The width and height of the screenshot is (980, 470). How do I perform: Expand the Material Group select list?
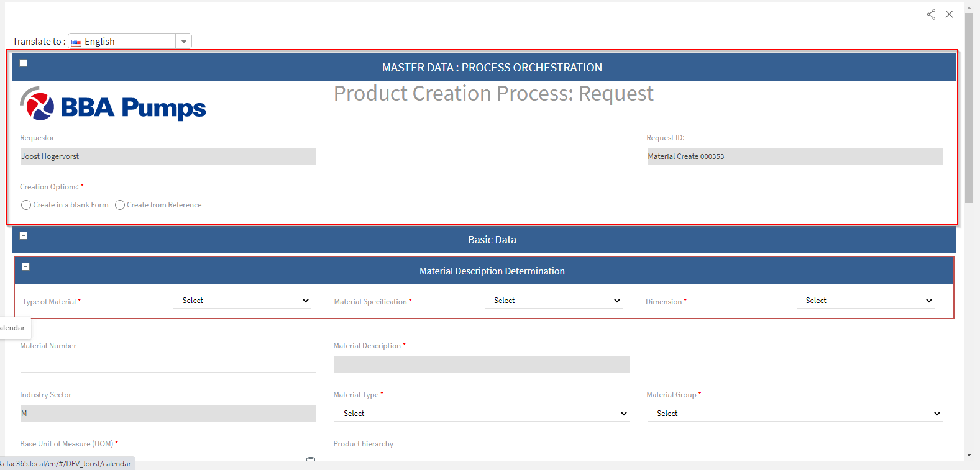pos(795,414)
